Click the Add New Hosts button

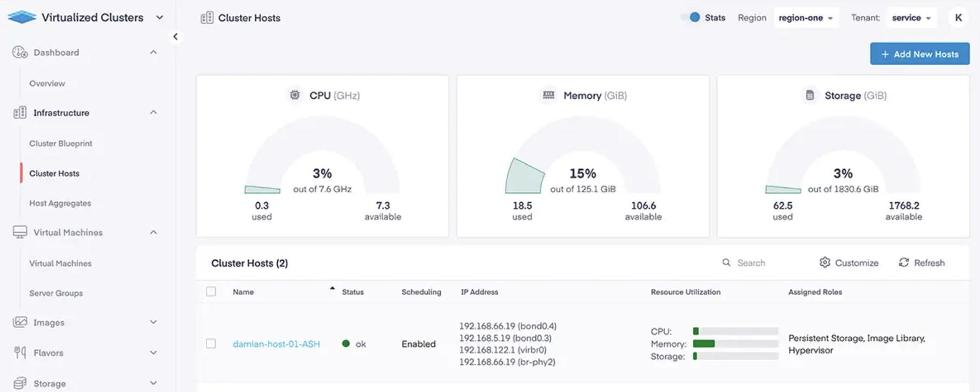point(919,54)
